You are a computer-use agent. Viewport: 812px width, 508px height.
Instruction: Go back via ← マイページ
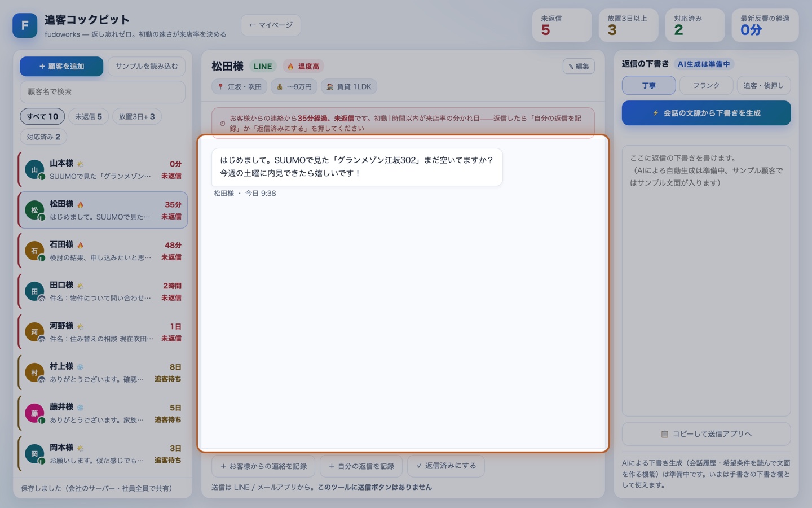[x=271, y=25]
